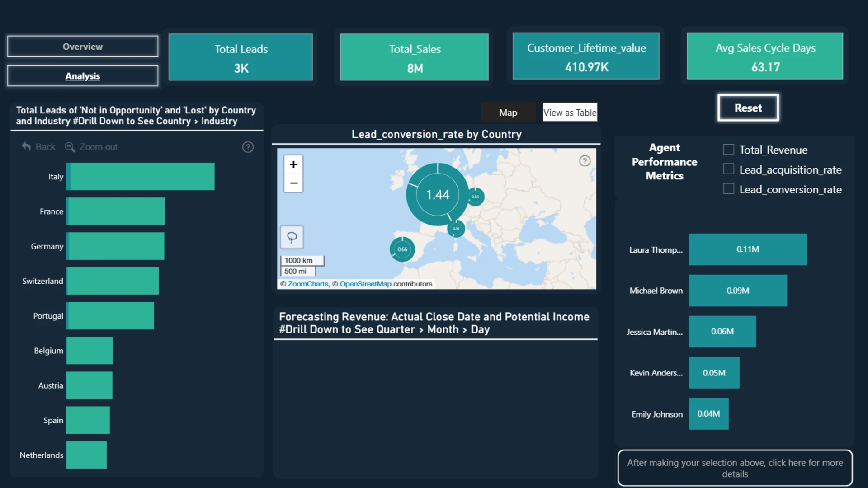Open the map help question mark icon

point(585,161)
